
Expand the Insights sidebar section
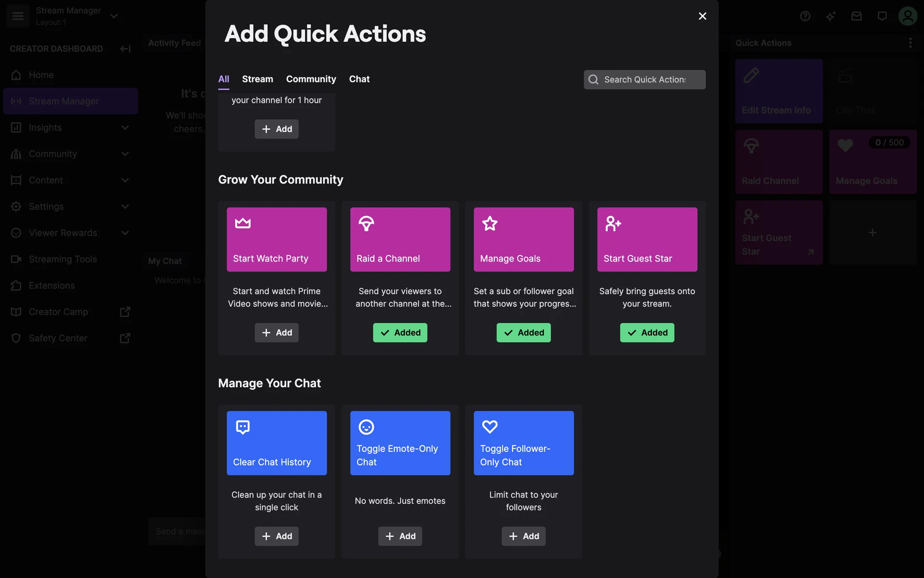(x=125, y=128)
